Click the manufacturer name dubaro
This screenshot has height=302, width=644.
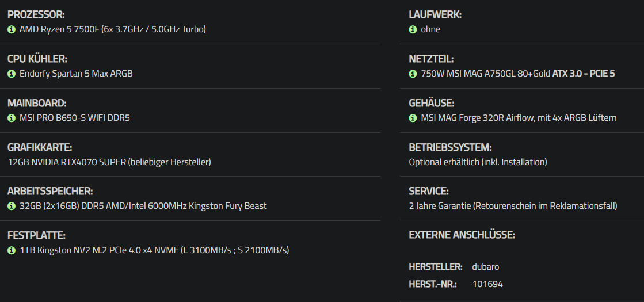pyautogui.click(x=486, y=267)
